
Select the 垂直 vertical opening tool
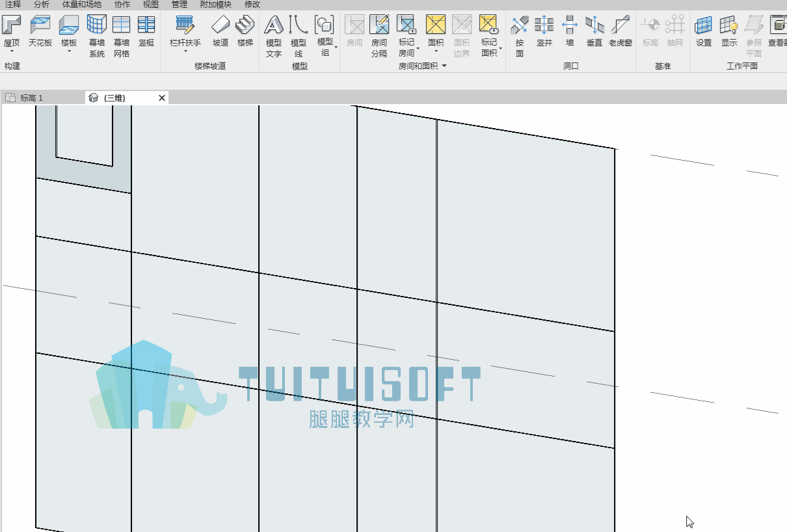pos(594,31)
